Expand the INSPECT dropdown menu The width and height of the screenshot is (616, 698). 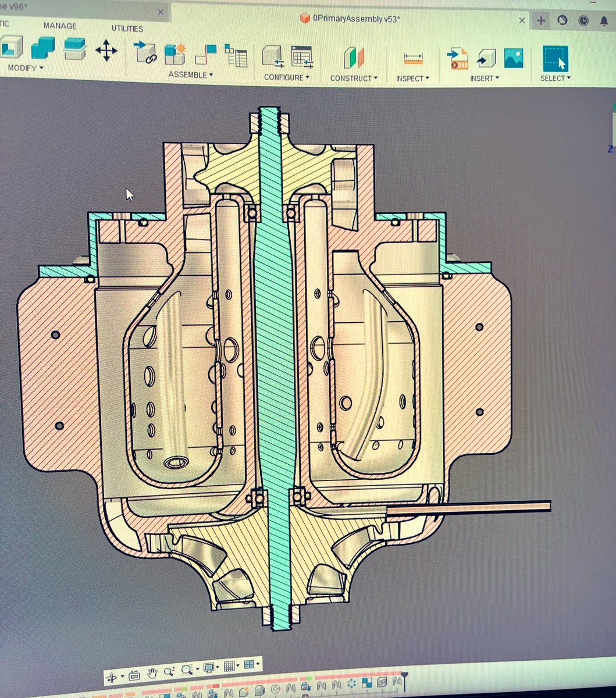click(412, 79)
